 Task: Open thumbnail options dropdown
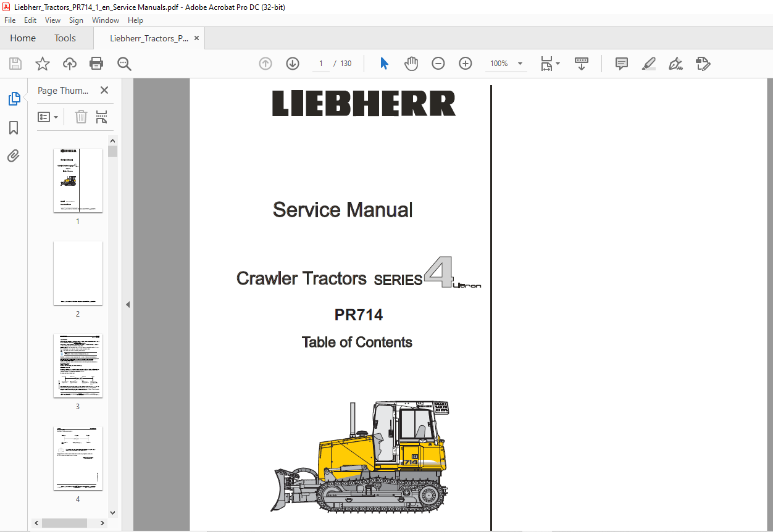(x=48, y=117)
